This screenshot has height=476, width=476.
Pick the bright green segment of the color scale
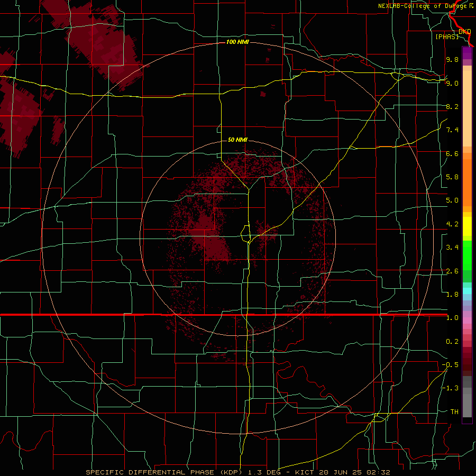(467, 255)
